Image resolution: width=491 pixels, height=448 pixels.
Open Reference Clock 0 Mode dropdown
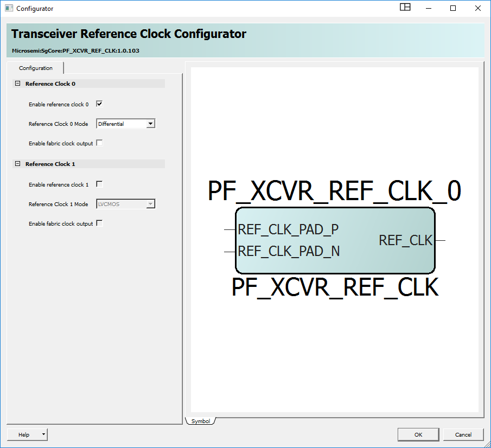pyautogui.click(x=151, y=124)
